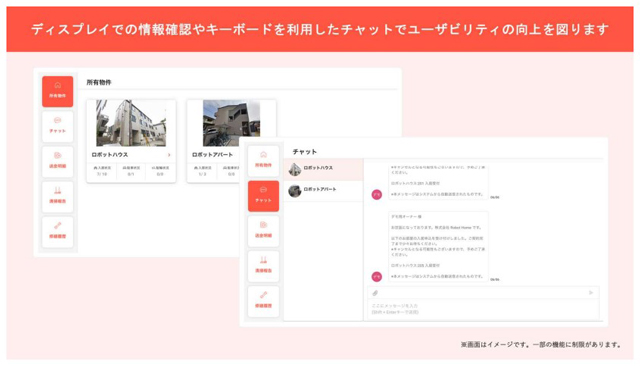This screenshot has height=366, width=640.
Task: Click the チャット page heading
Action: pos(304,152)
